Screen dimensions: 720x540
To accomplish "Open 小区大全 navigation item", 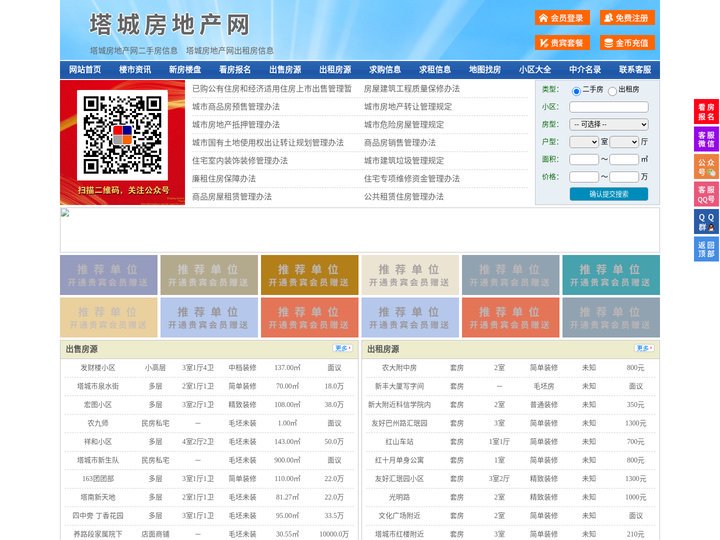I will 535,70.
